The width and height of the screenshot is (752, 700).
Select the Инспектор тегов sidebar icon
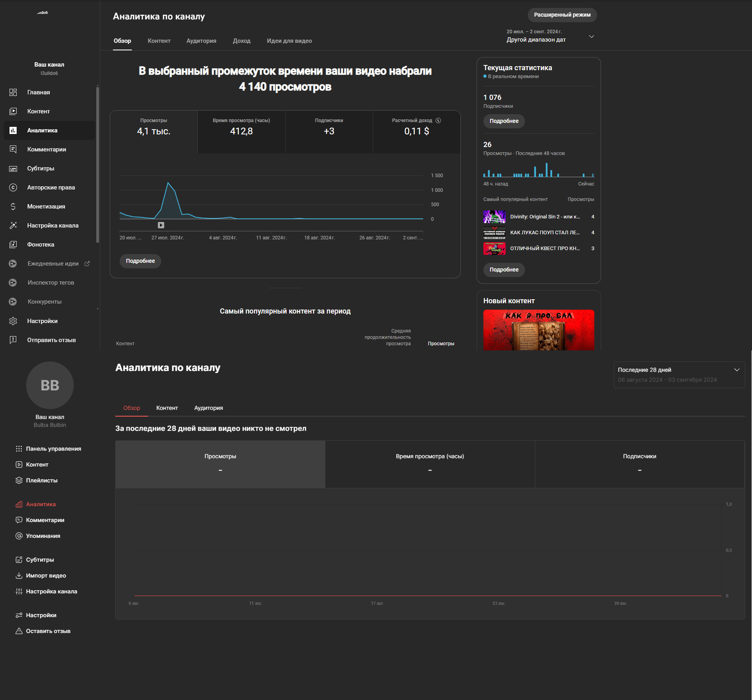pos(13,282)
